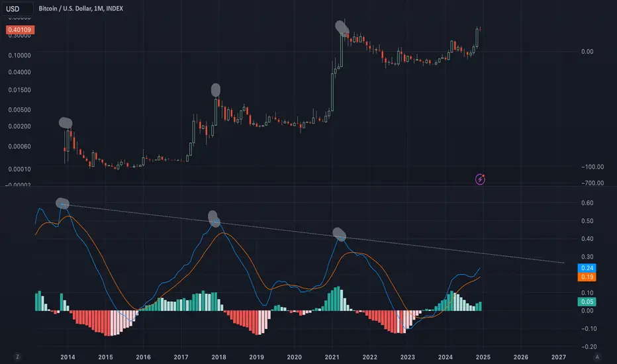Click the 2025 label on time axis

pos(483,357)
